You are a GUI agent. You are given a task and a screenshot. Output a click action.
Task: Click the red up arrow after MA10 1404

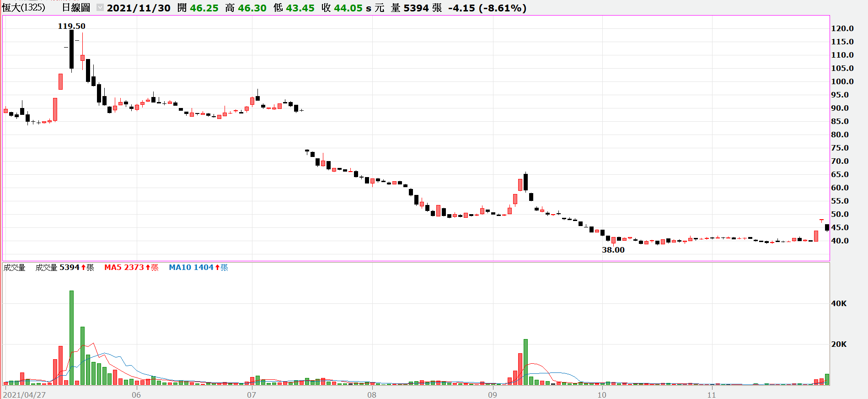point(217,268)
